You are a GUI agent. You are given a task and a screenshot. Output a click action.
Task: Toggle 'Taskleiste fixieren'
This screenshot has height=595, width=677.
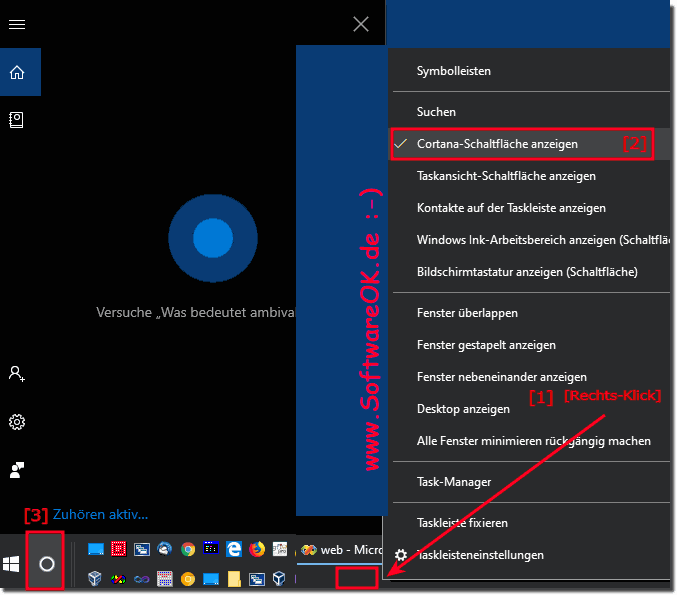coord(531,522)
